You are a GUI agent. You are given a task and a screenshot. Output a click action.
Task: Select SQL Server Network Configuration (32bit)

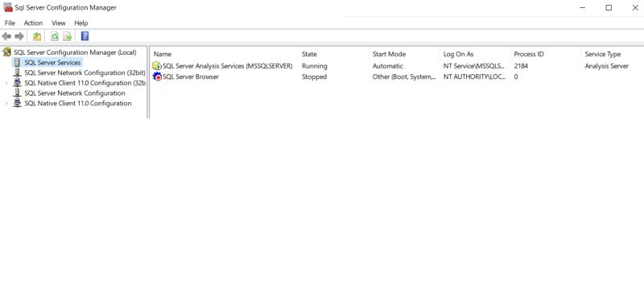click(85, 72)
